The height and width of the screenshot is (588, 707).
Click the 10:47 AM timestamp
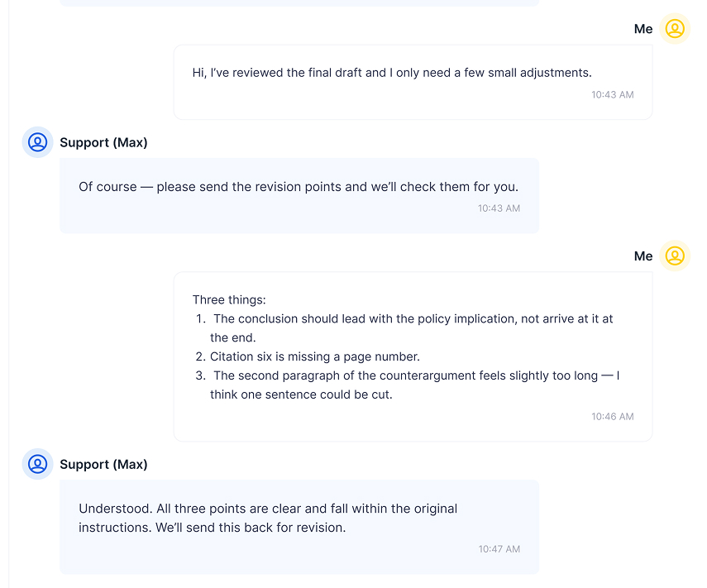499,549
